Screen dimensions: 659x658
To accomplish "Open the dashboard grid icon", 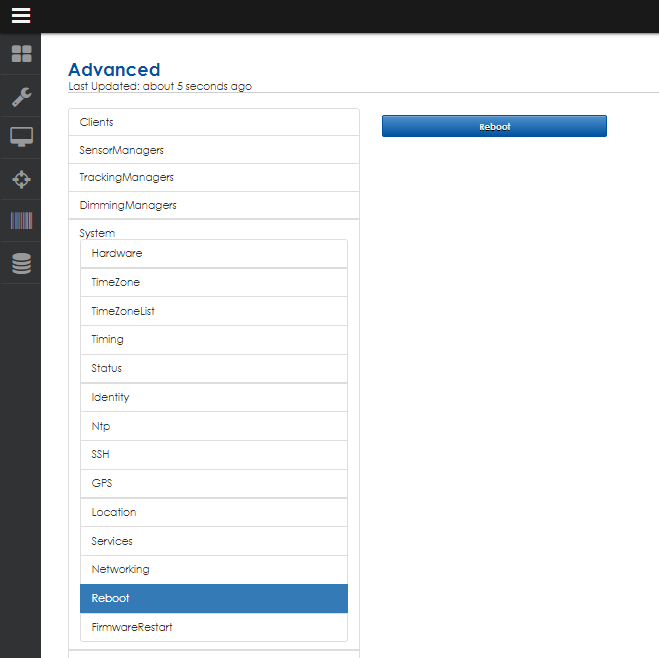I will (x=21, y=54).
